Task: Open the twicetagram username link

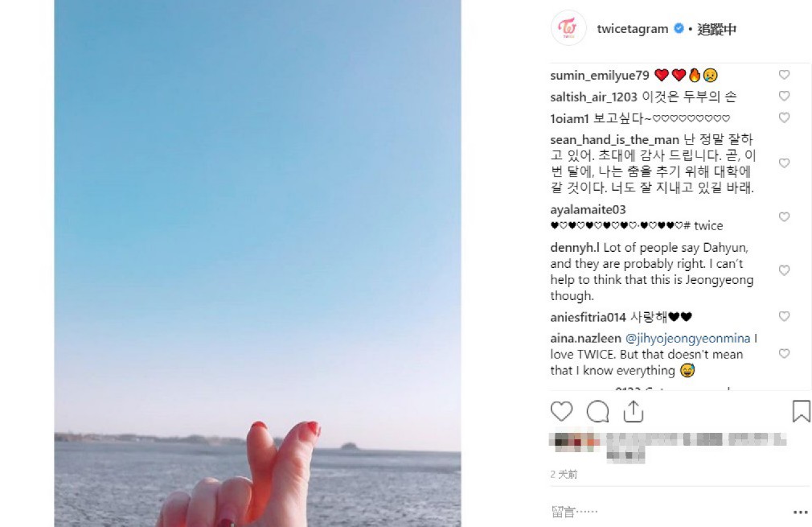Action: [x=632, y=29]
